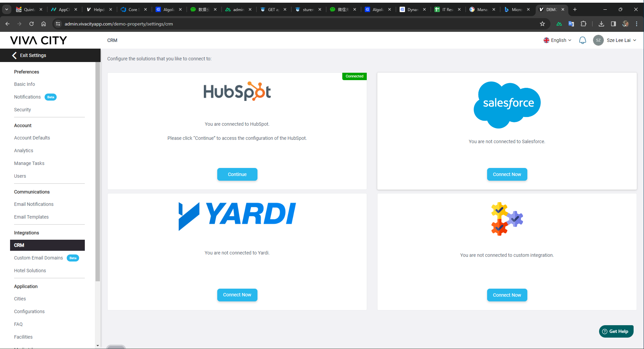The width and height of the screenshot is (644, 349).
Task: Toggle the browser side panel icon
Action: click(613, 24)
